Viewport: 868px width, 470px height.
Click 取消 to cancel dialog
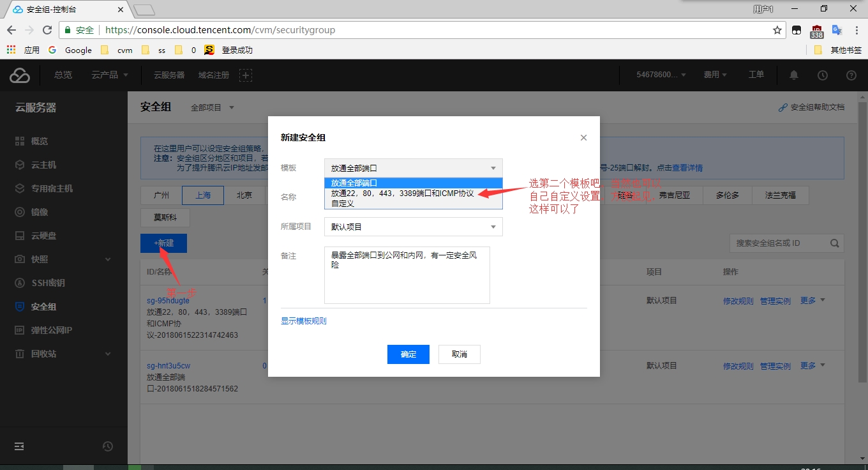(460, 354)
